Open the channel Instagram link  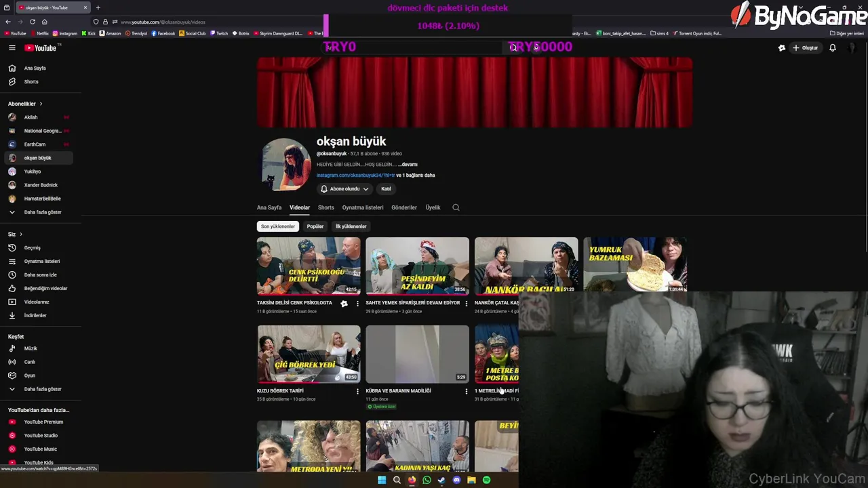click(355, 175)
